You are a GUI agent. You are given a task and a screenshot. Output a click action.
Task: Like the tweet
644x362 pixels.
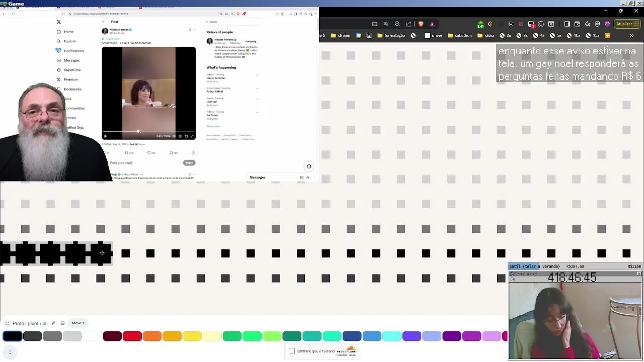151,153
